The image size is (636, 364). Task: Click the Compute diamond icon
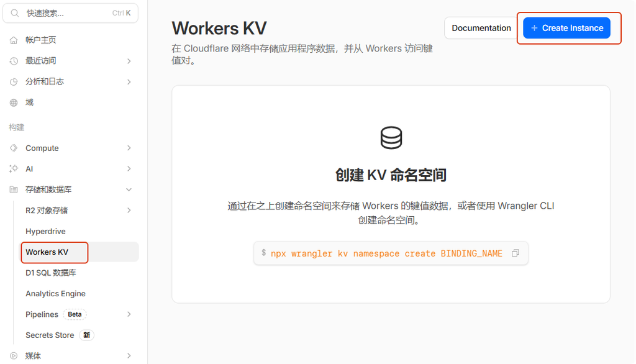coord(14,148)
